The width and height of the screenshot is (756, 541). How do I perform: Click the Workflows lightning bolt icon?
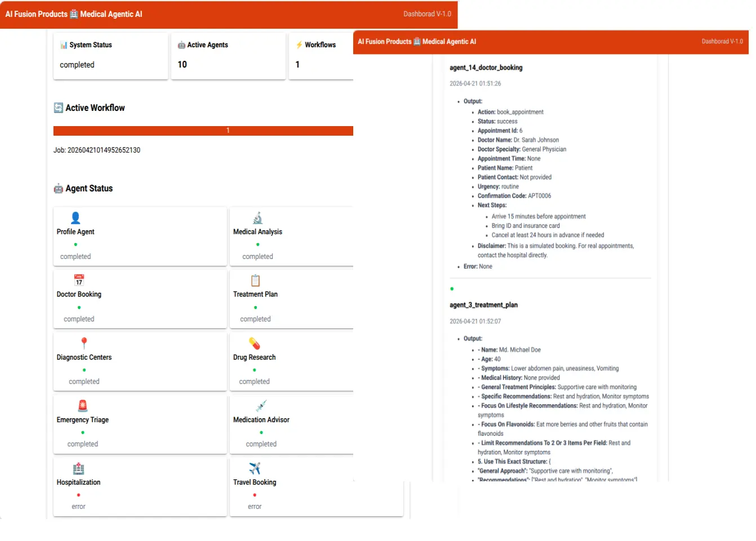[x=299, y=45]
